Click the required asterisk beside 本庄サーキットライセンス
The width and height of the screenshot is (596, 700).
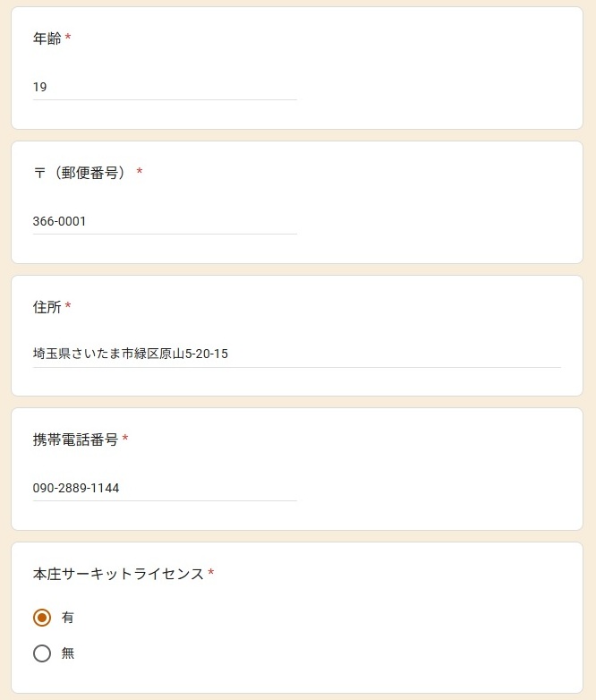tap(211, 574)
